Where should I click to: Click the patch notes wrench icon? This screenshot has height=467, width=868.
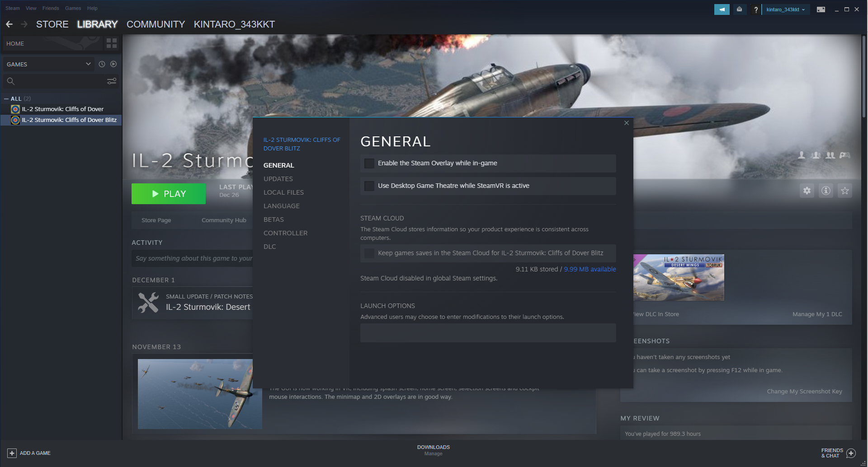click(148, 303)
